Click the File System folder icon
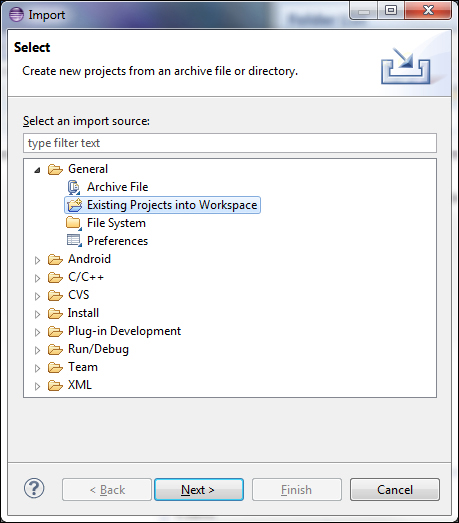 pos(74,223)
